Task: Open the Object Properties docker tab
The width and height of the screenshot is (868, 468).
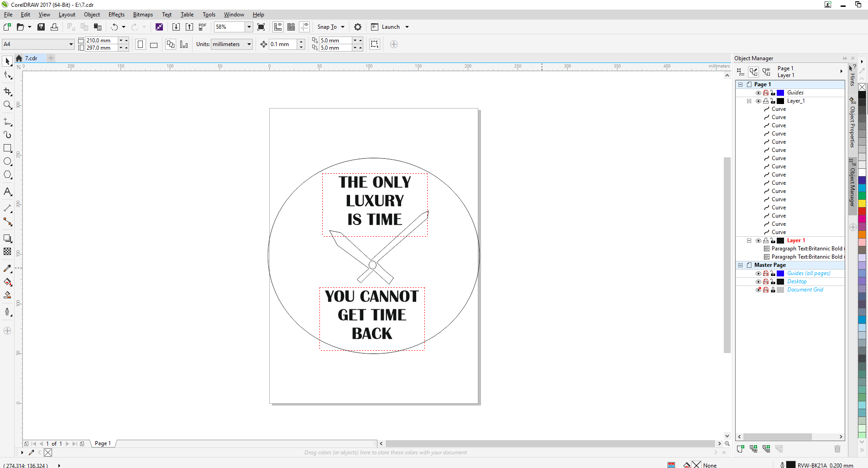Action: tap(852, 123)
